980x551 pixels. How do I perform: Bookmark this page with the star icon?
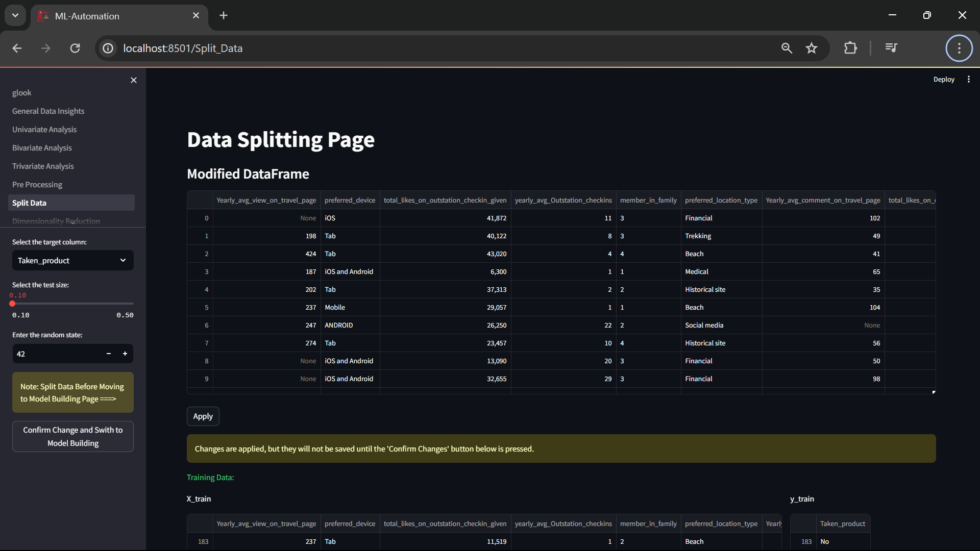point(811,48)
